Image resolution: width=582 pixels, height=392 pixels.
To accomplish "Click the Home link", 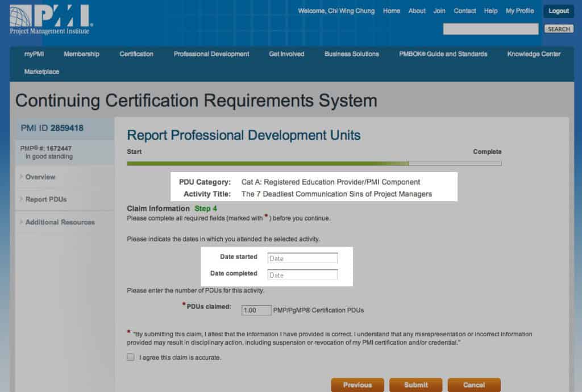I will point(392,11).
